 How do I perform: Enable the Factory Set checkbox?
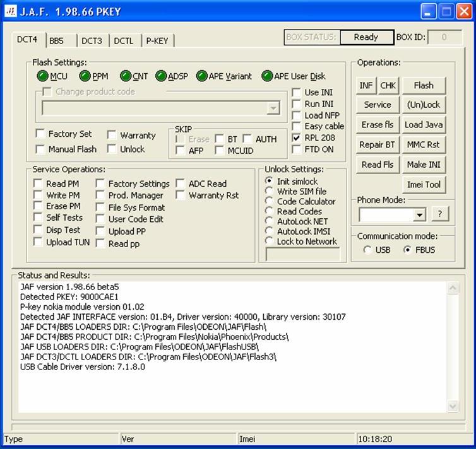point(40,134)
